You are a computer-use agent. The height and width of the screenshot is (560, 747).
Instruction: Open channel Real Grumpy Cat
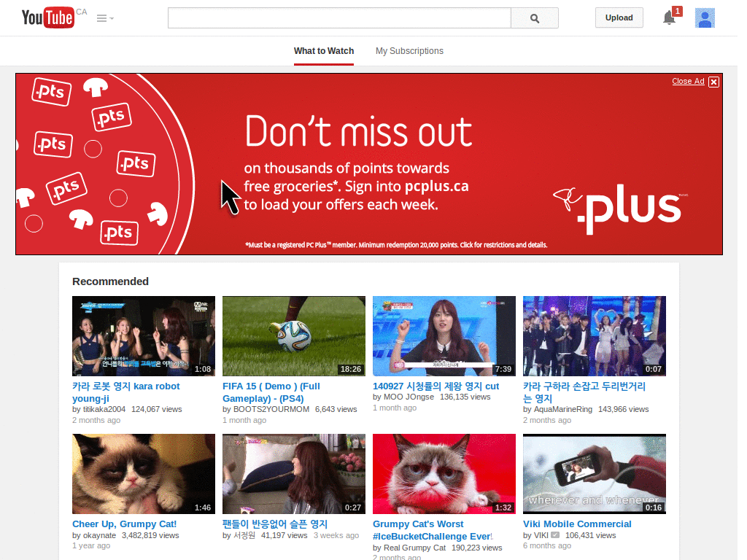coord(414,548)
